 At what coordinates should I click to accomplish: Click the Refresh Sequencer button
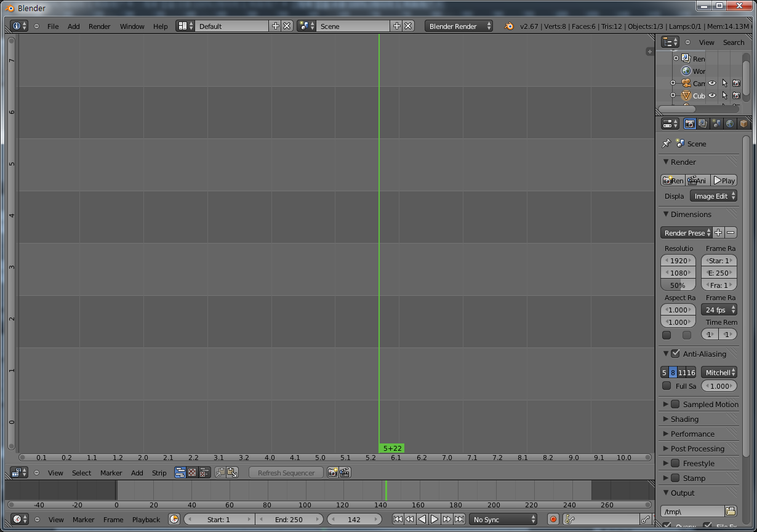286,472
